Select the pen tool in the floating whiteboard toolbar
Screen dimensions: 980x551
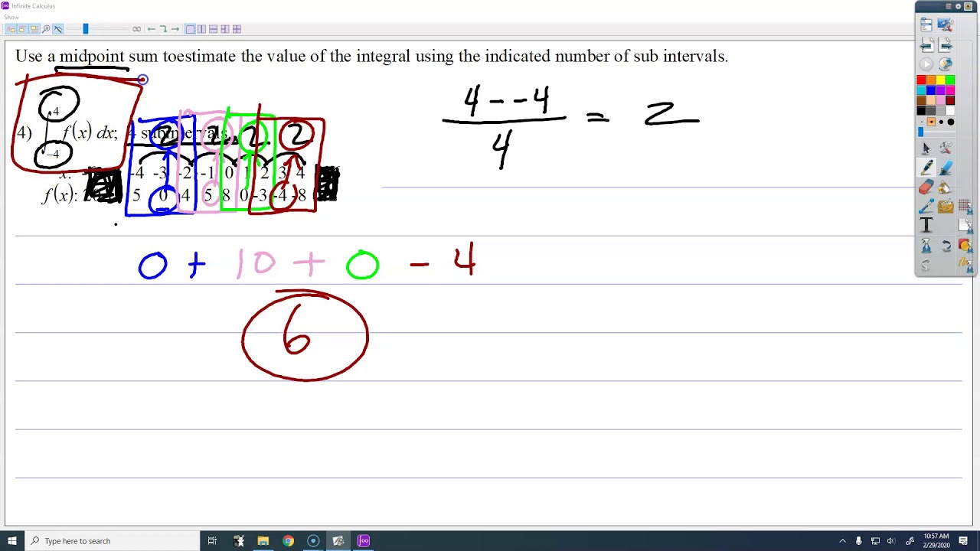coord(926,167)
